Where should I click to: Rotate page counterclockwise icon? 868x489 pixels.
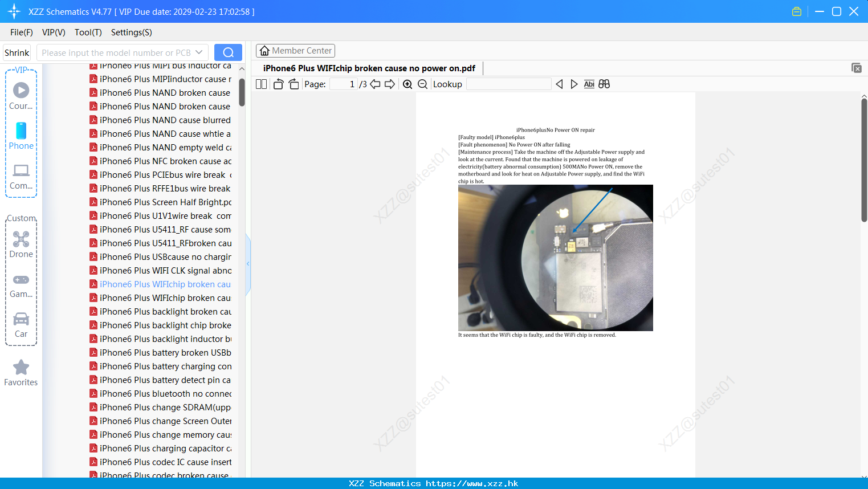point(278,84)
